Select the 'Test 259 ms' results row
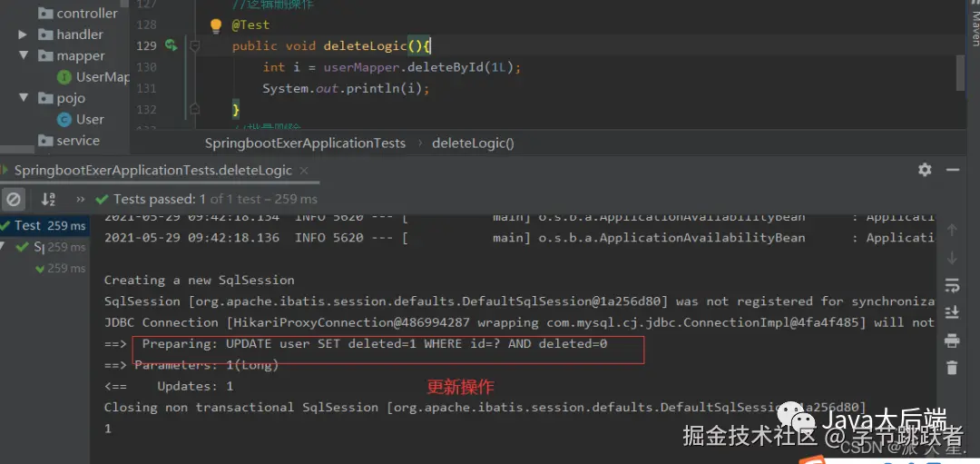This screenshot has height=464, width=980. coord(45,226)
